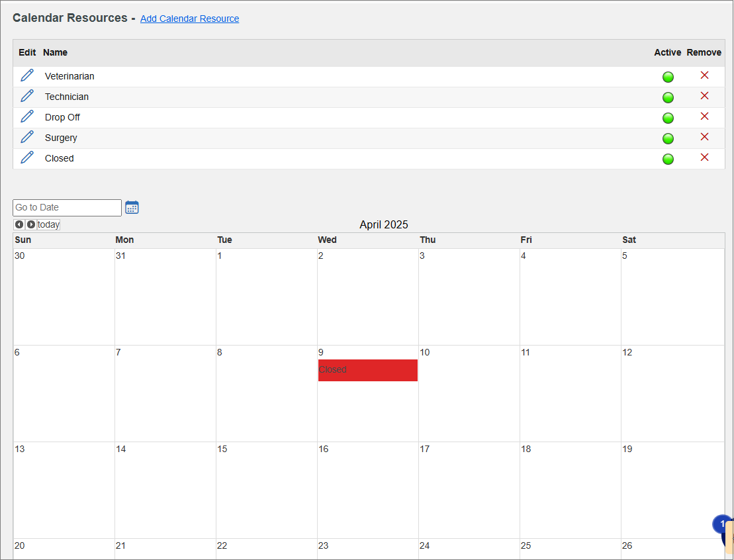
Task: Click the Sat weekday header
Action: pyautogui.click(x=629, y=240)
